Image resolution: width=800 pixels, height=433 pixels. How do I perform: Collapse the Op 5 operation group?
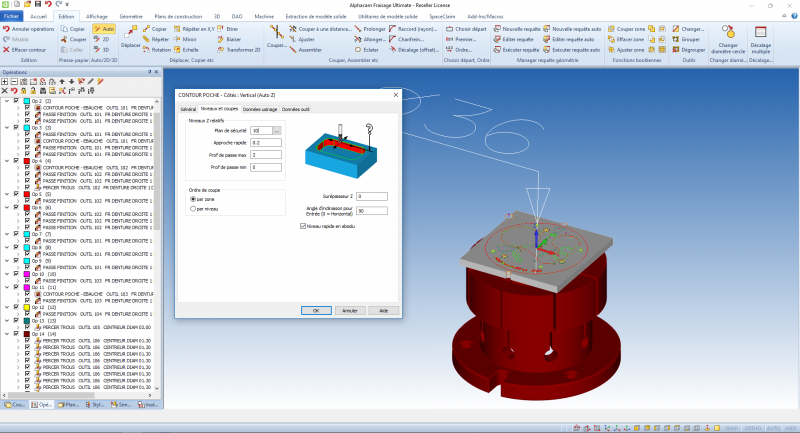(5, 194)
